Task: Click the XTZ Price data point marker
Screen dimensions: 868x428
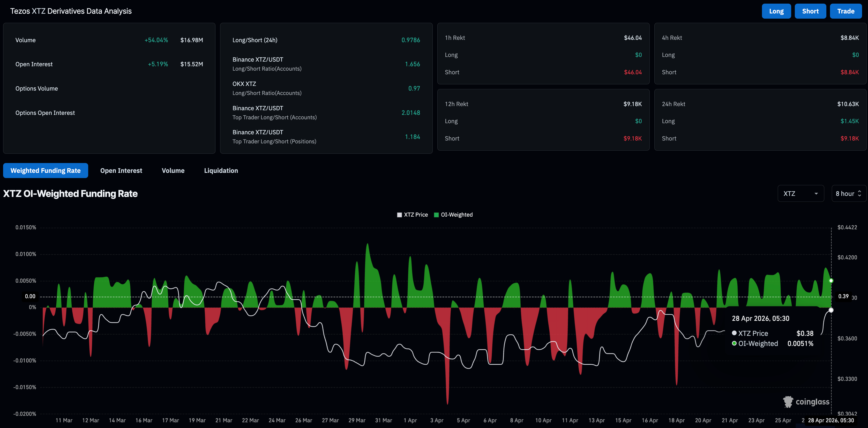Action: pyautogui.click(x=831, y=310)
